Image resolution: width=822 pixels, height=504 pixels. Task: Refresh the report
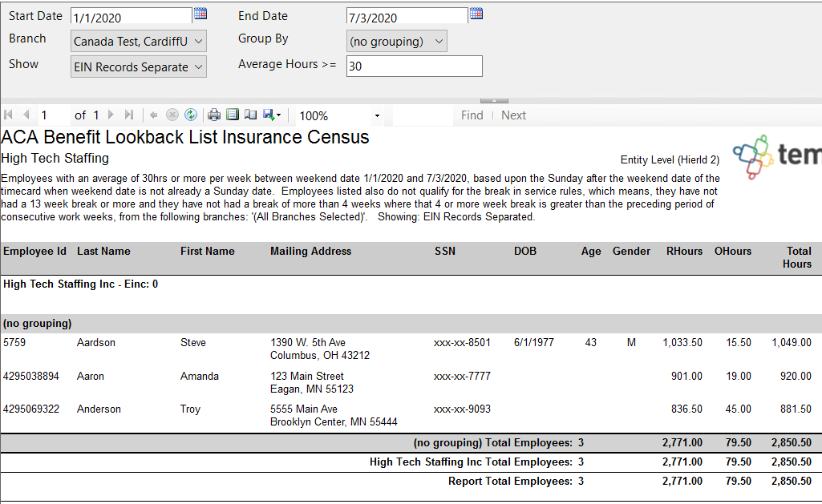191,115
